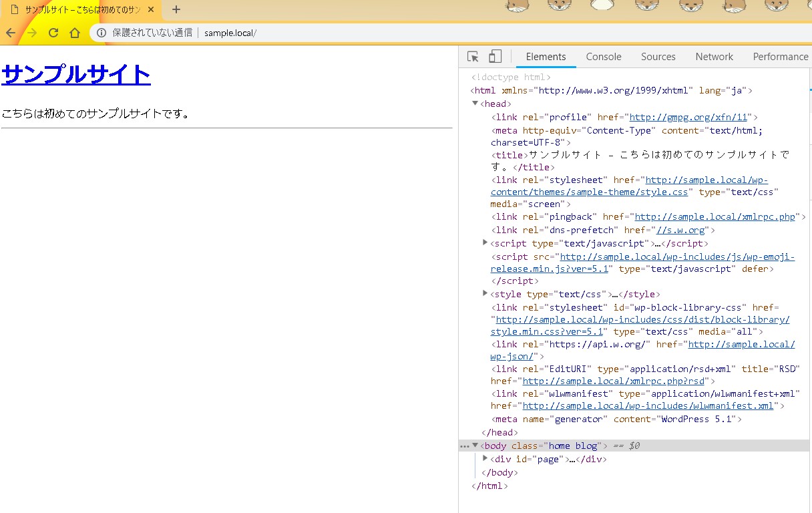
Task: Expand the style type text/css node
Action: pyautogui.click(x=485, y=293)
